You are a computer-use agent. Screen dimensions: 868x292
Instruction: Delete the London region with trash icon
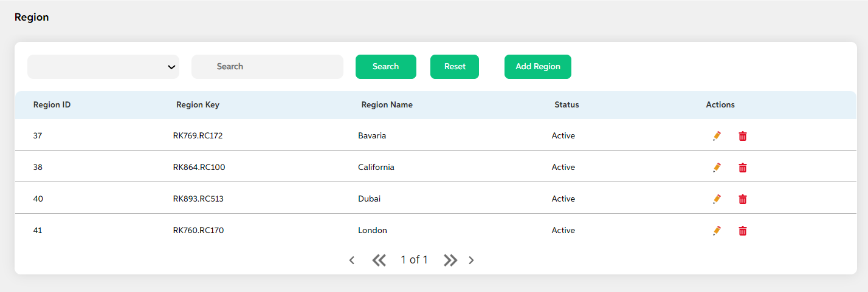click(743, 231)
